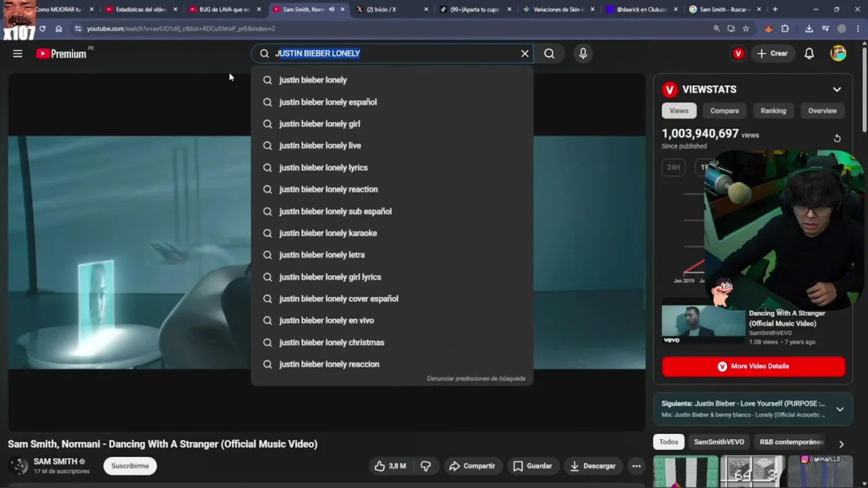Viewport: 868px width, 488px height.
Task: Reload the page in browser toolbar
Action: (42, 28)
